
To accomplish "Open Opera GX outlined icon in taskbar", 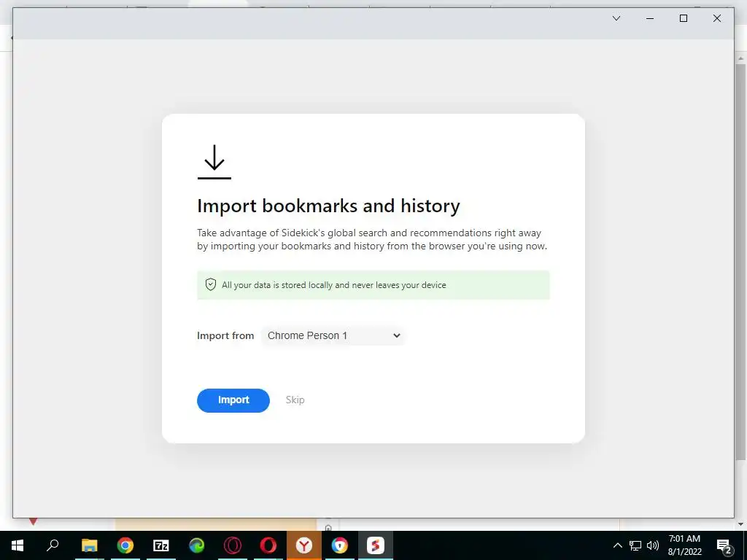I will 233,545.
